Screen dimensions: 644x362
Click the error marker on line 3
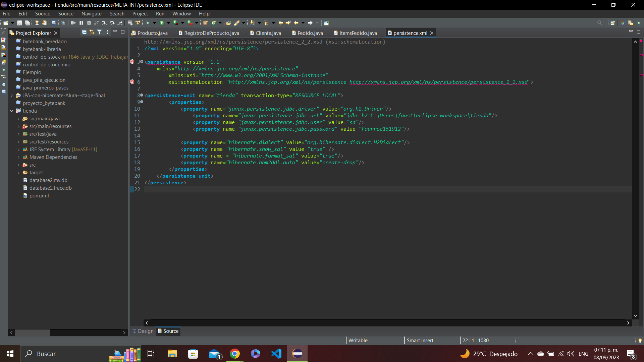pos(132,62)
